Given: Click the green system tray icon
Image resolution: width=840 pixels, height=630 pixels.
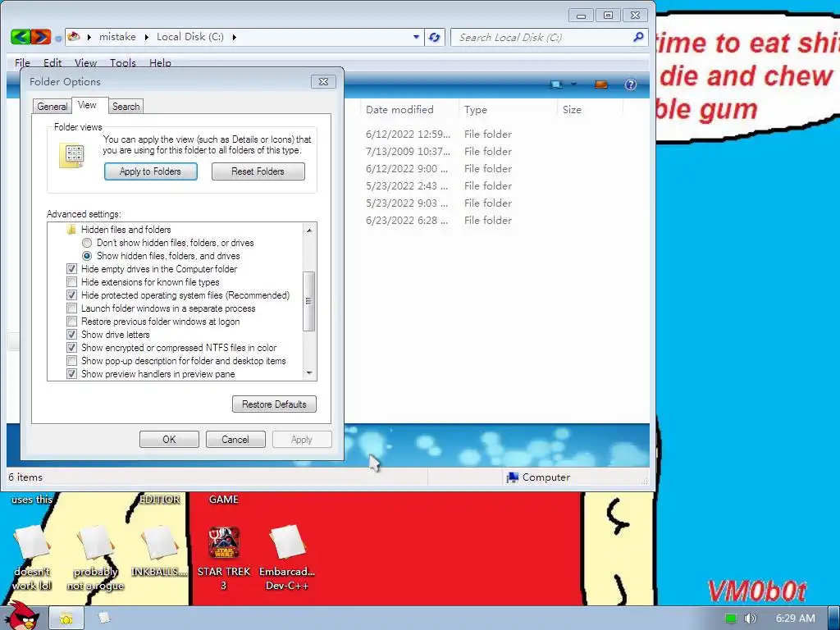Looking at the screenshot, I should 731,619.
